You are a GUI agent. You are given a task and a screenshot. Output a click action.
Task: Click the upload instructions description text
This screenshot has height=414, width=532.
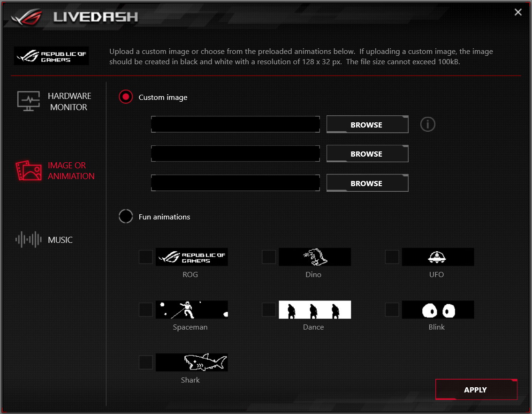click(x=301, y=56)
